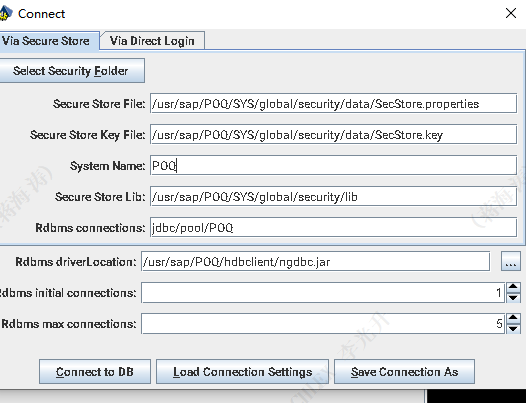Click the browse ellipsis button for driver location
The width and height of the screenshot is (526, 403).
[x=511, y=261]
